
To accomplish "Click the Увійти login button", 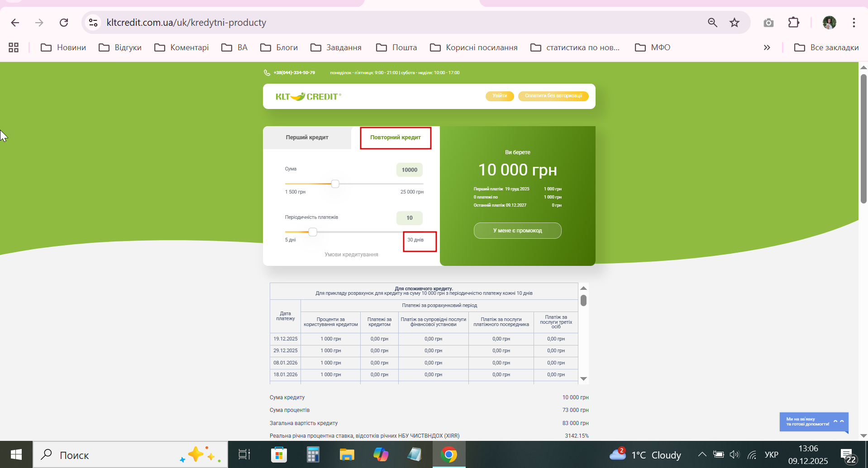I will coord(500,96).
